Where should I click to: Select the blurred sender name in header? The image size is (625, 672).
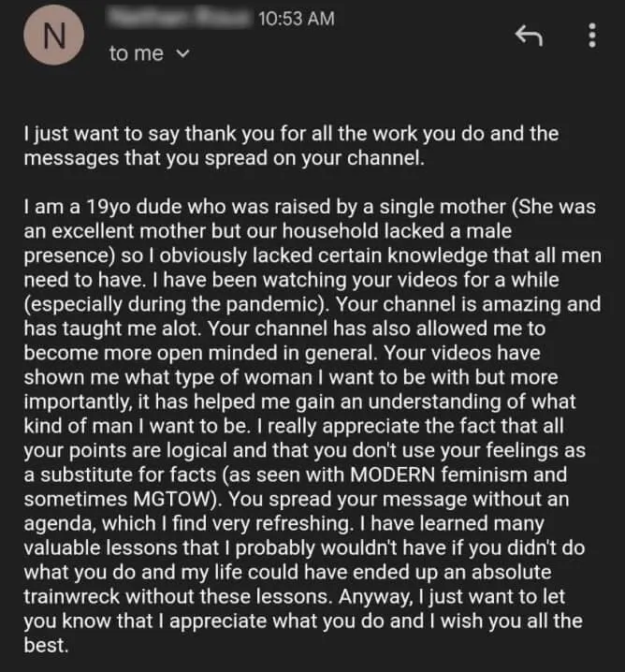(179, 18)
